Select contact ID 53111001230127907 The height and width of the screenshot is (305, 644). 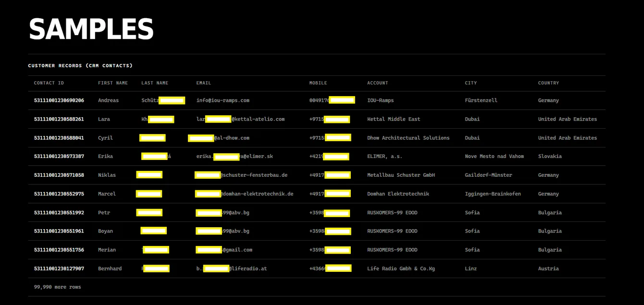[x=59, y=268]
